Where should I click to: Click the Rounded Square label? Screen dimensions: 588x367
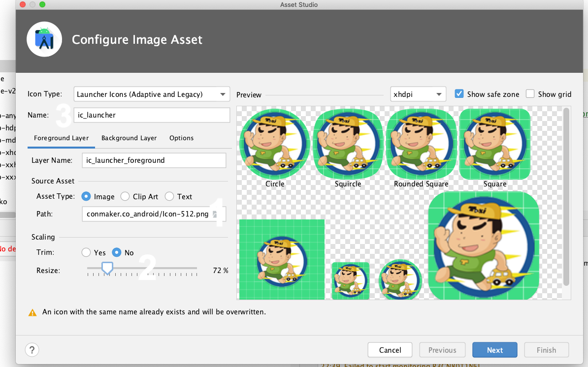point(421,184)
